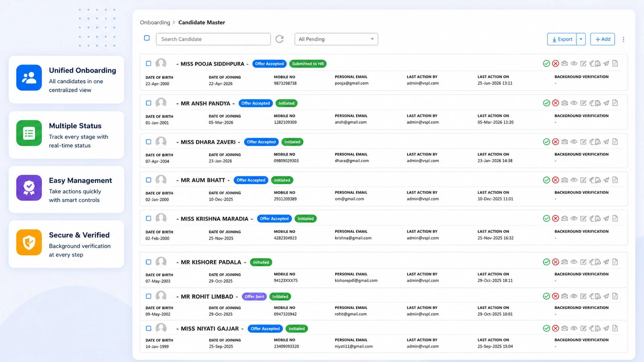644x362 pixels.
Task: Click joining date 10-Dec-2025
Action: pyautogui.click(x=221, y=200)
